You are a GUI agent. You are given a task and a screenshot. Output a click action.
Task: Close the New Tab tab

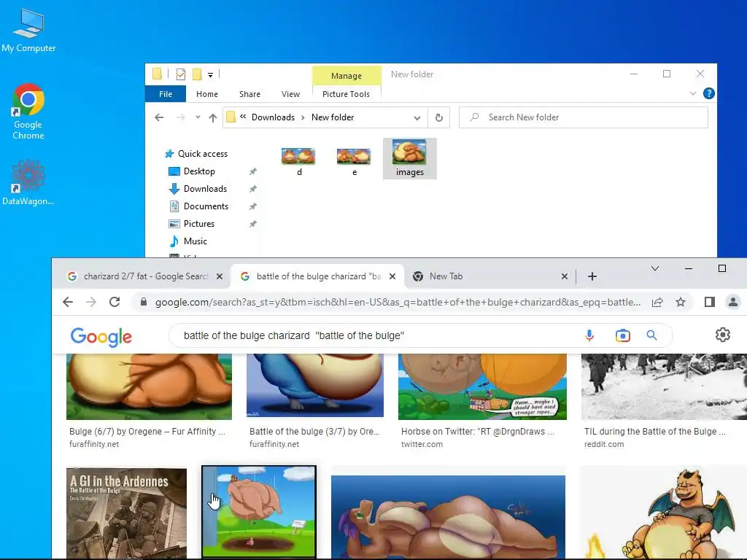(x=565, y=276)
